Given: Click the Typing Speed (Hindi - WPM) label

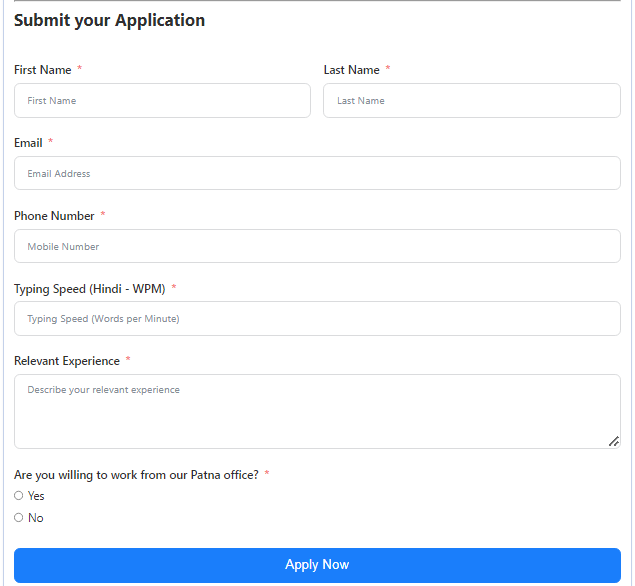Looking at the screenshot, I should coord(89,289).
